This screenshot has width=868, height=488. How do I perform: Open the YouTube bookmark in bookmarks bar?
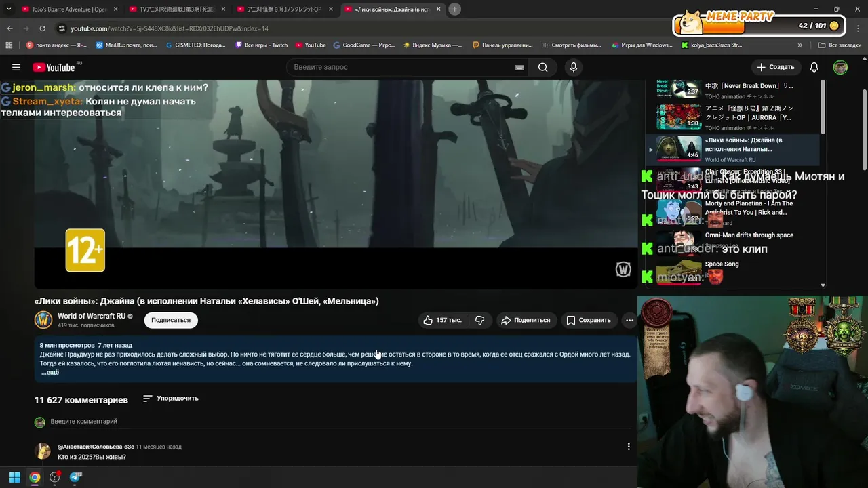point(311,45)
